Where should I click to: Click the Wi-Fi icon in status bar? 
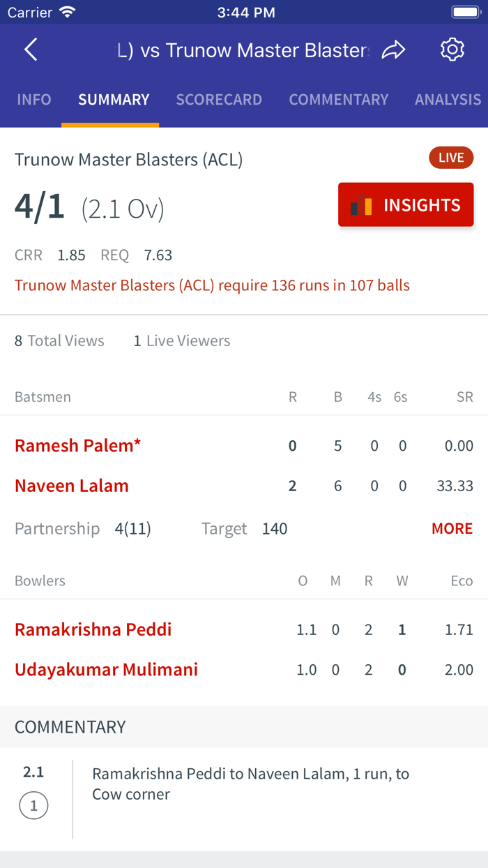(x=67, y=11)
